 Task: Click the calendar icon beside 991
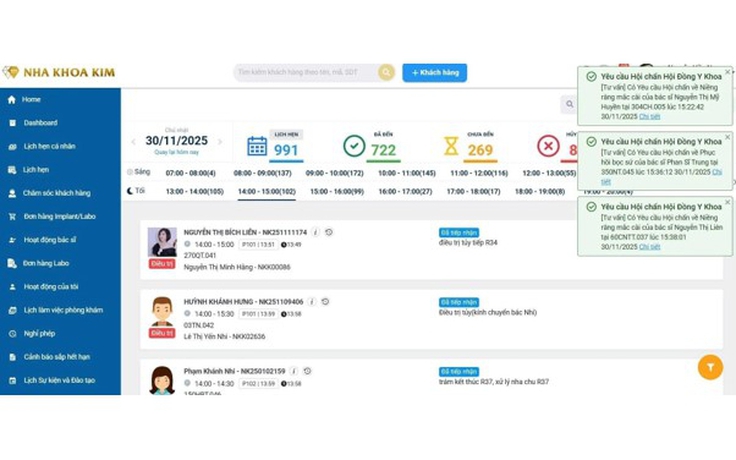click(257, 146)
